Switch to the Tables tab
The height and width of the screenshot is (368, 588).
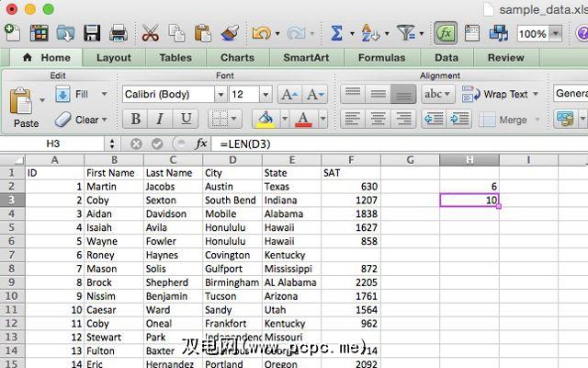coord(175,58)
